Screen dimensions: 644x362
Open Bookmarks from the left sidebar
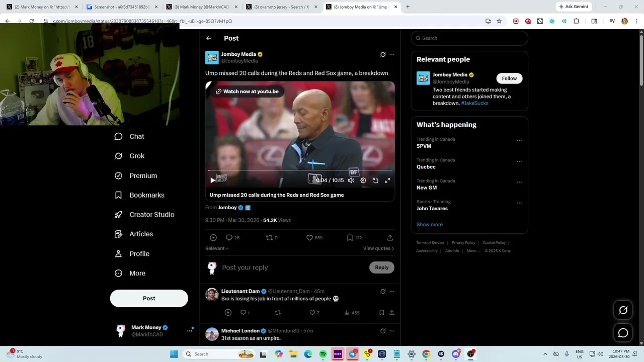139,195
